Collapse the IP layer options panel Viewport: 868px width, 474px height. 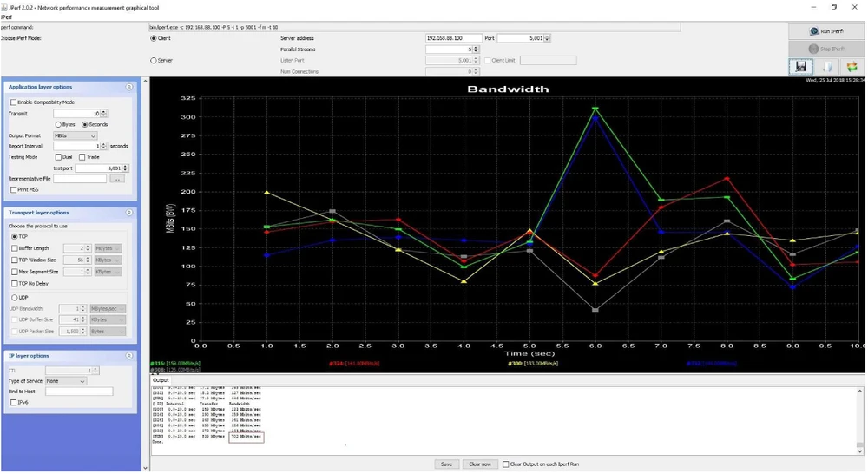coord(129,356)
